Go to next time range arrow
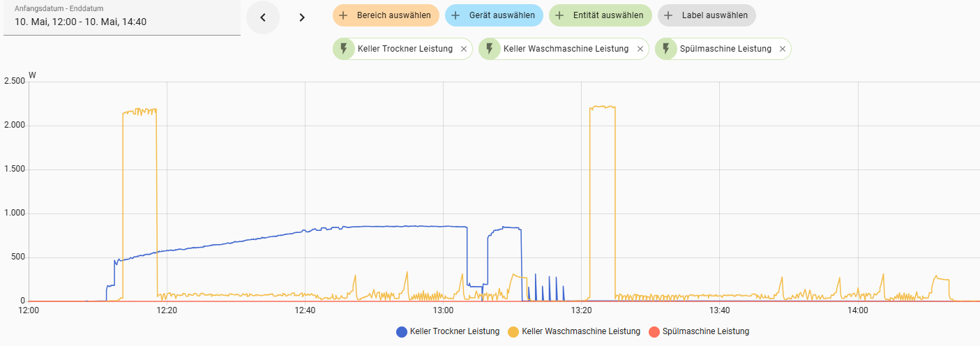 click(x=302, y=17)
